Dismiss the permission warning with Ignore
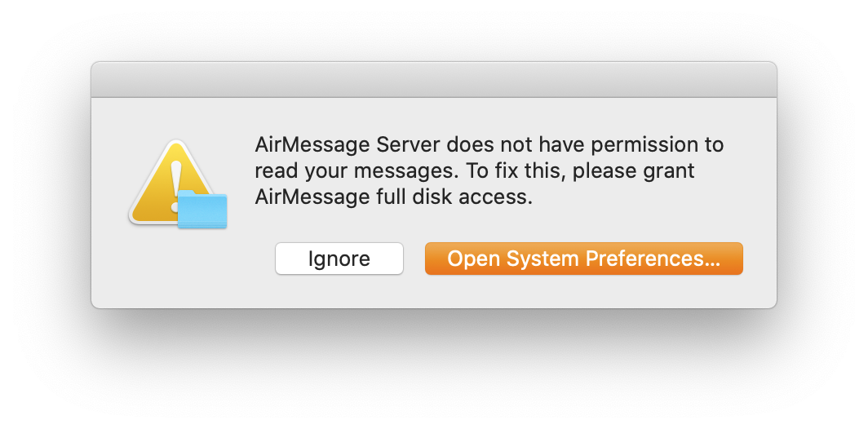The height and width of the screenshot is (429, 868). pyautogui.click(x=339, y=259)
